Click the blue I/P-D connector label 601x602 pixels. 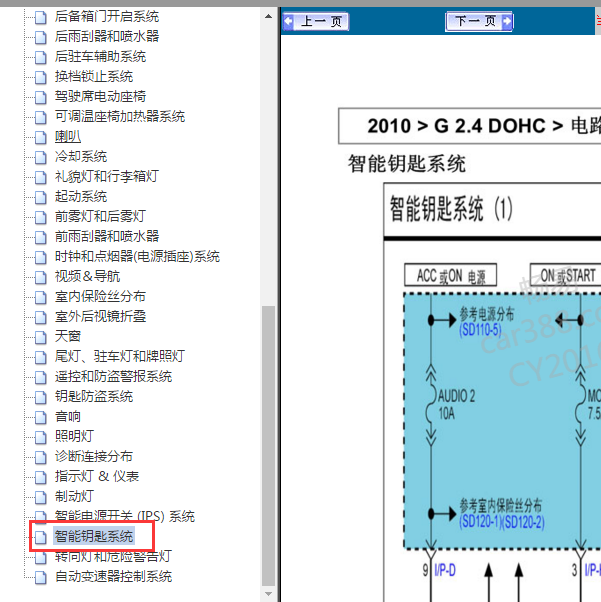445,570
